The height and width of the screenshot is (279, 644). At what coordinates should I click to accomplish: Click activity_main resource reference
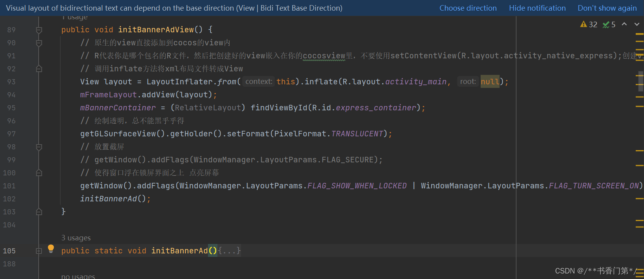(x=416, y=82)
